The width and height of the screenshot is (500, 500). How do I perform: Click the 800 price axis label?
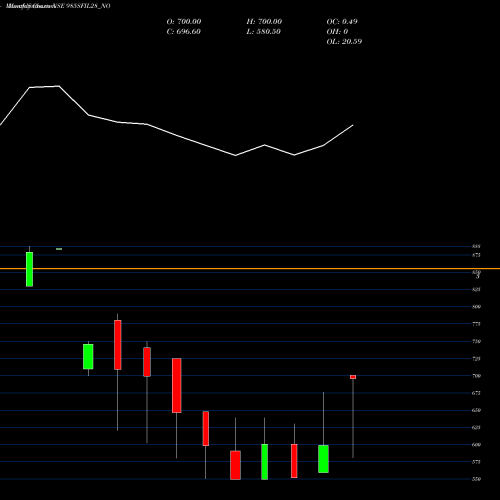click(x=476, y=307)
